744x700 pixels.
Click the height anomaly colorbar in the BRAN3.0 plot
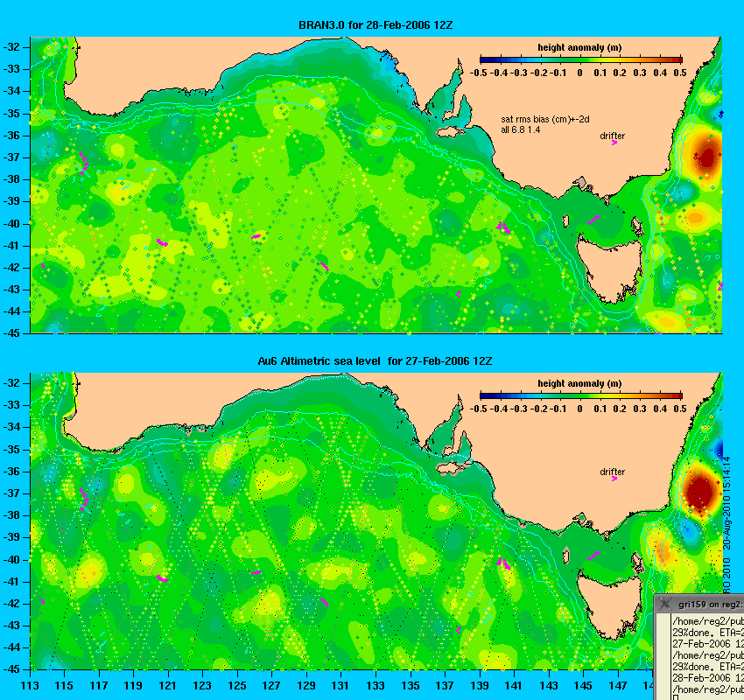(581, 59)
